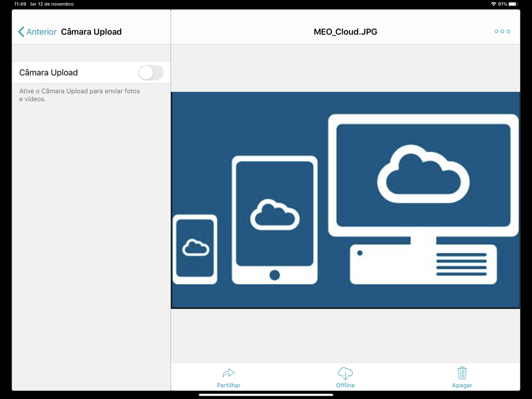Tap the 'Ative o Câmara Upload' description text
The height and width of the screenshot is (399, 532).
[79, 95]
